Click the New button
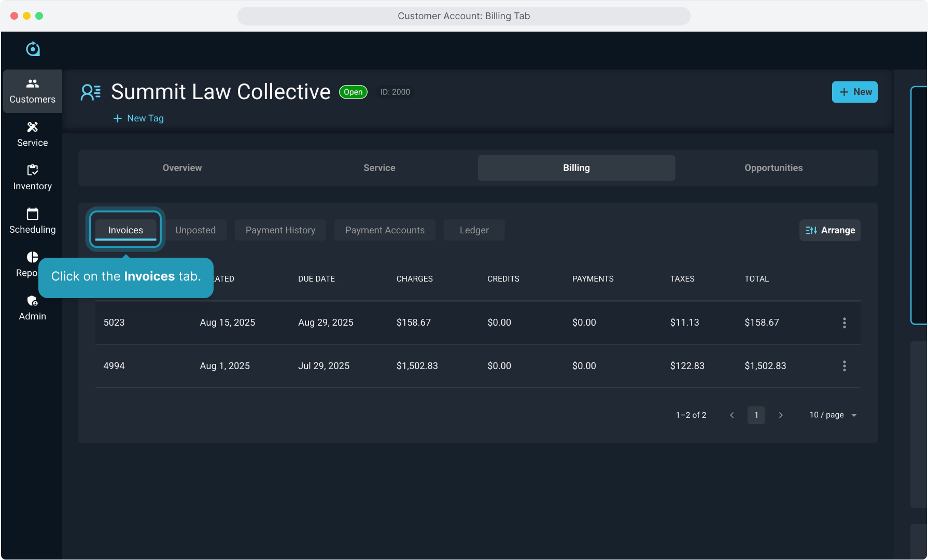This screenshot has width=928, height=560. (854, 92)
